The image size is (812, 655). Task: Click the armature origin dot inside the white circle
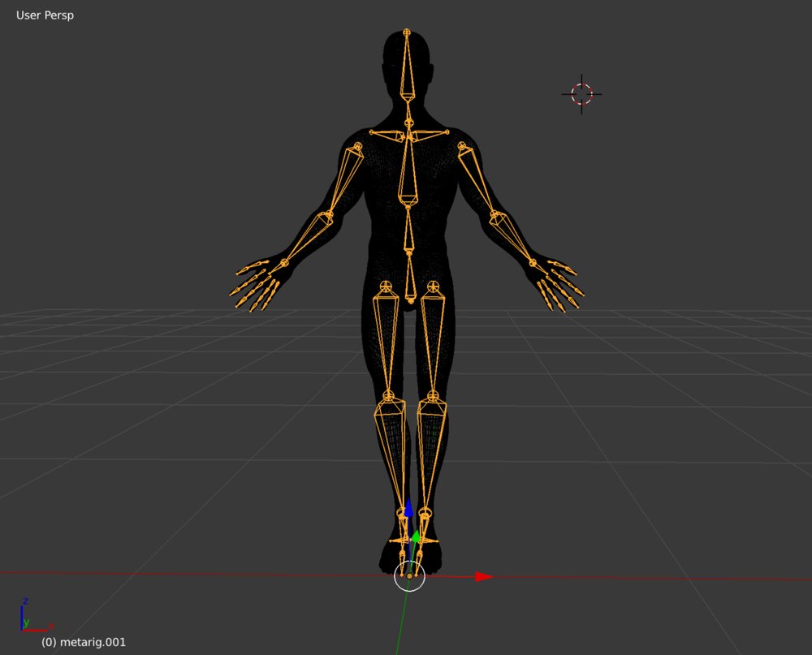coord(409,575)
